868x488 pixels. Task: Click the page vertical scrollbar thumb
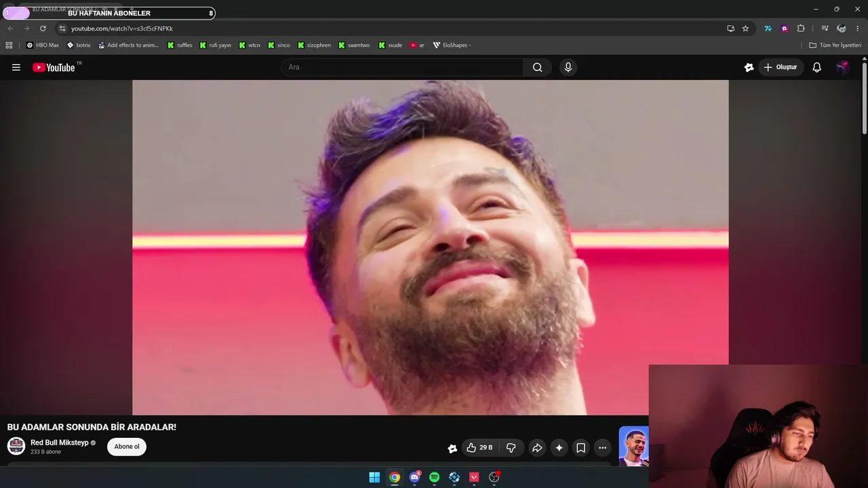865,98
